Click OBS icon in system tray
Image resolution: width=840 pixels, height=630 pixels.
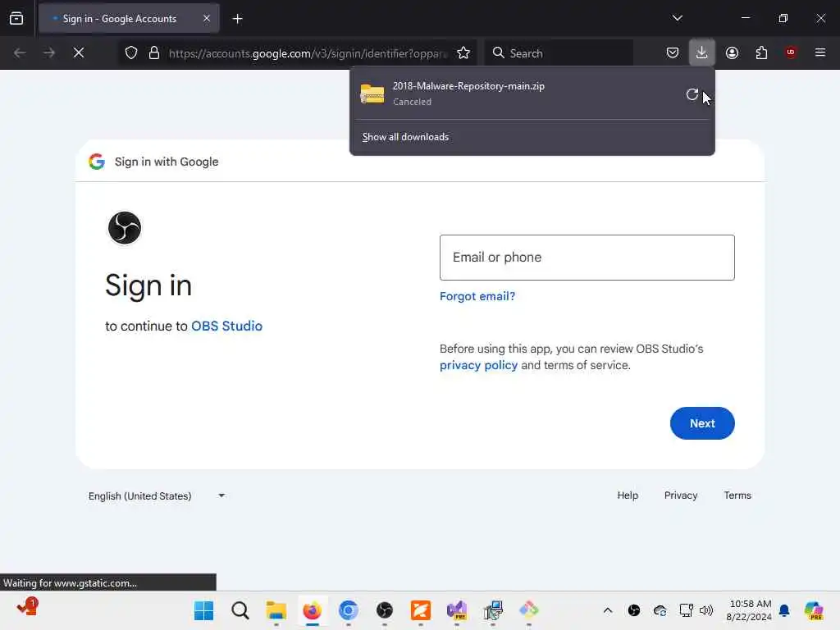coord(634,610)
